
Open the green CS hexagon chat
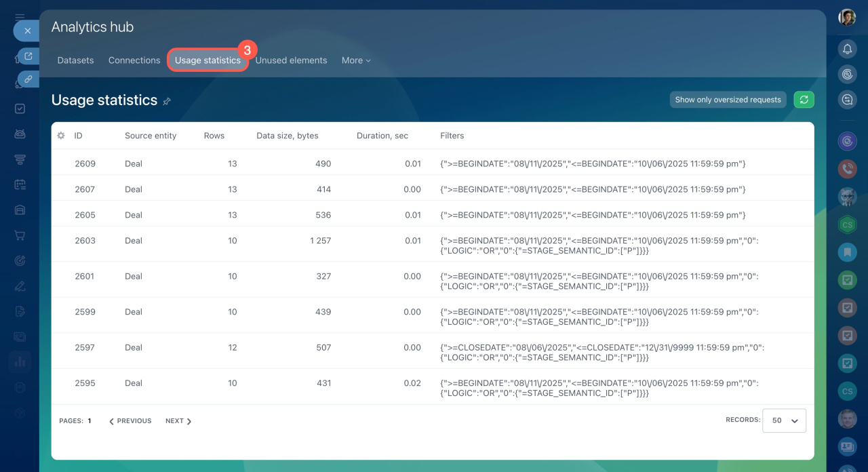847,224
